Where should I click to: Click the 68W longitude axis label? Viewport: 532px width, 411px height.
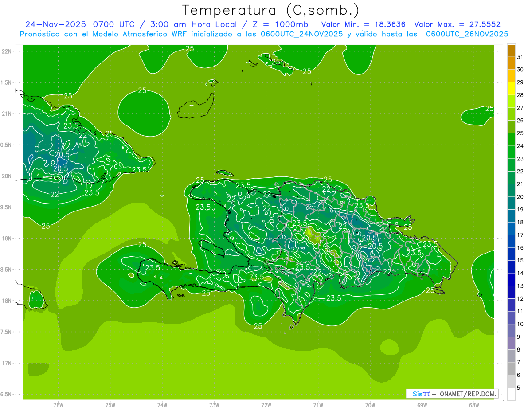(474, 405)
